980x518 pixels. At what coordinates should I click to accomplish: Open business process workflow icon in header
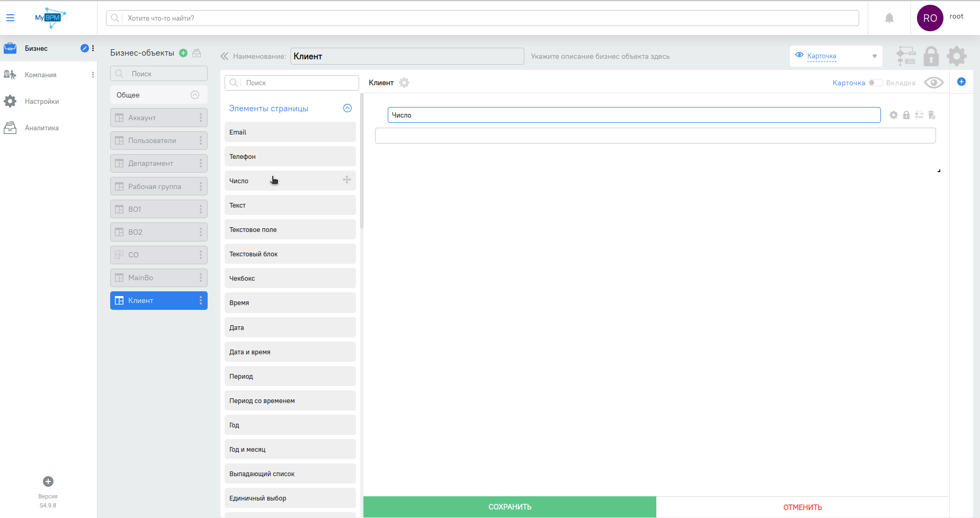(906, 56)
